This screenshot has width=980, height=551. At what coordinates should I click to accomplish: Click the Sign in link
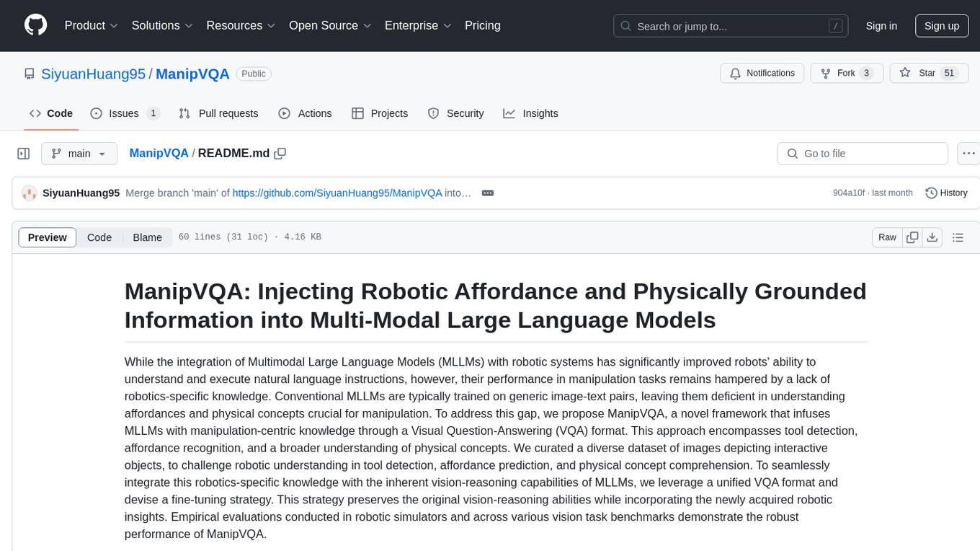881,26
